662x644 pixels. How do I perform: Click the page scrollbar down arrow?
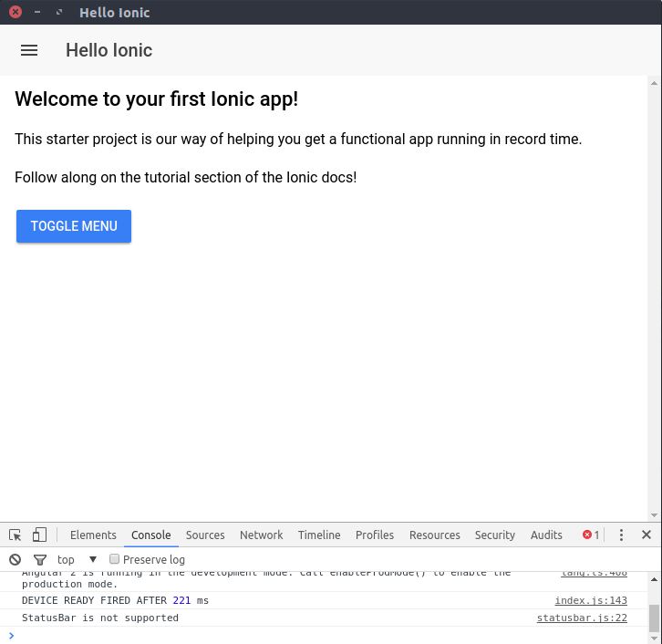654,515
